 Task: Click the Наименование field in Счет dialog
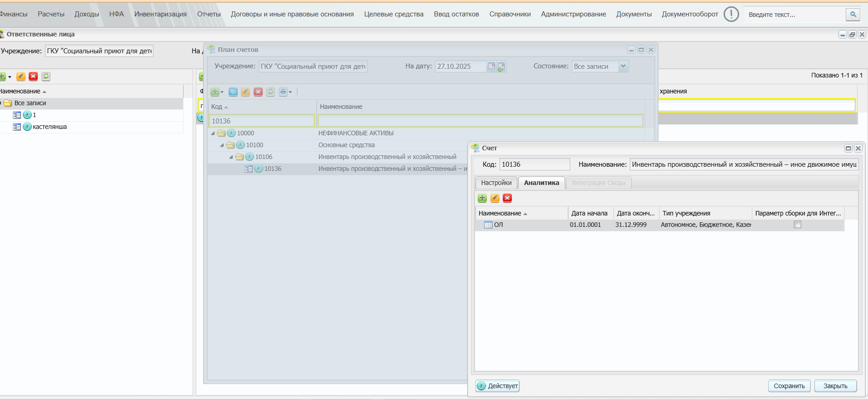click(744, 164)
